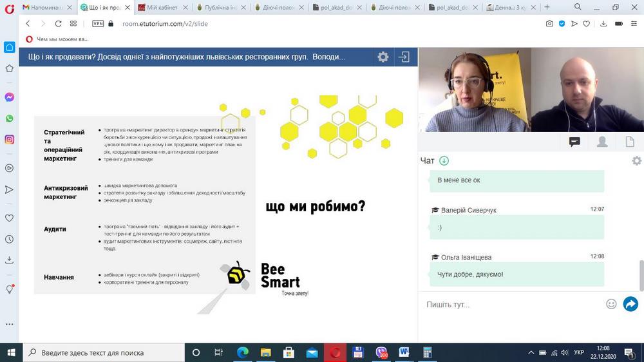Viewport: 644px width, 362px height.
Task: Open chat settings gear icon
Action: coord(636,160)
